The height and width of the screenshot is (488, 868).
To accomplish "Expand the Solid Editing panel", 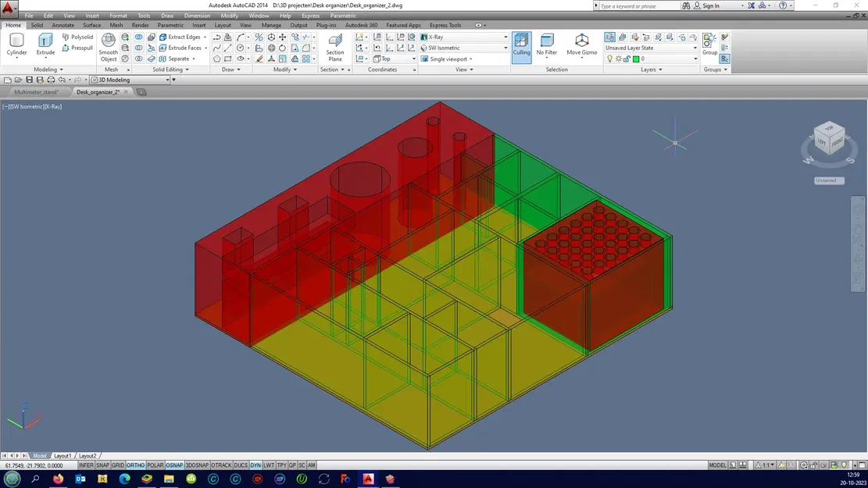I will [171, 69].
